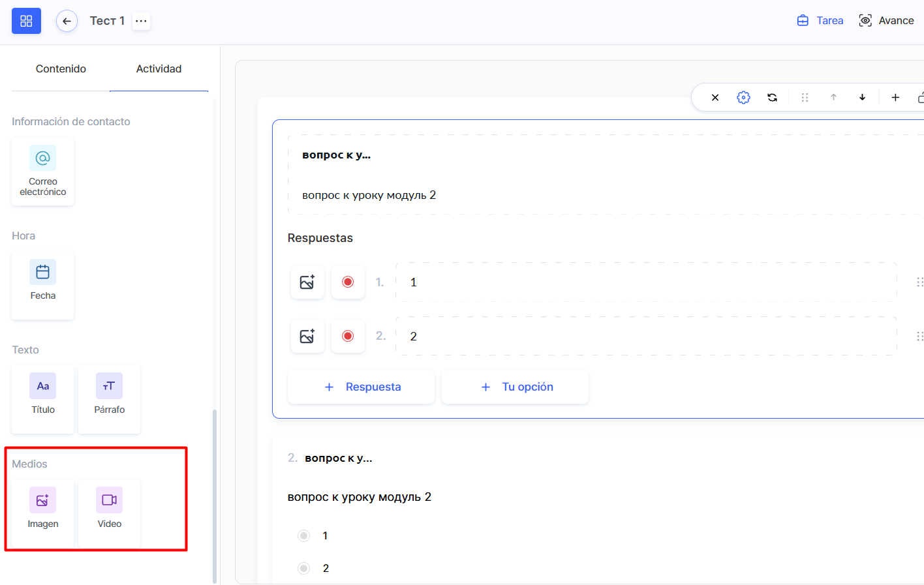This screenshot has width=924, height=585.
Task: Mark answer 1 as correct
Action: point(348,282)
